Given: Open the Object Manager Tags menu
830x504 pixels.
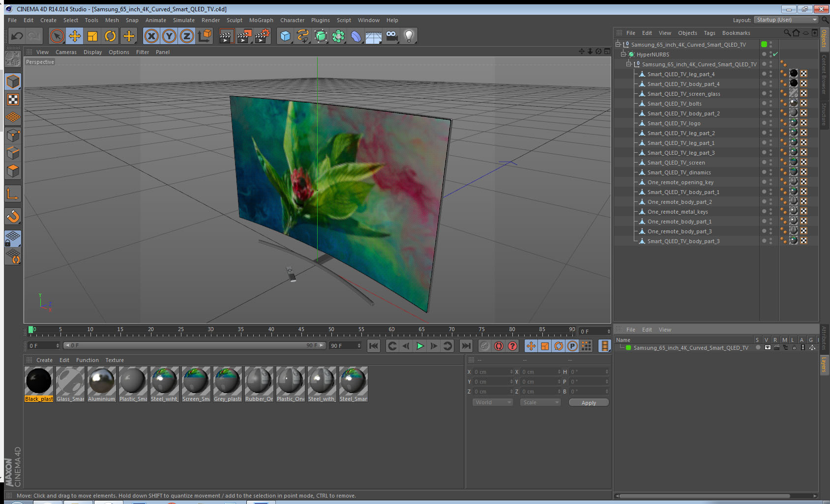Looking at the screenshot, I should pos(710,33).
